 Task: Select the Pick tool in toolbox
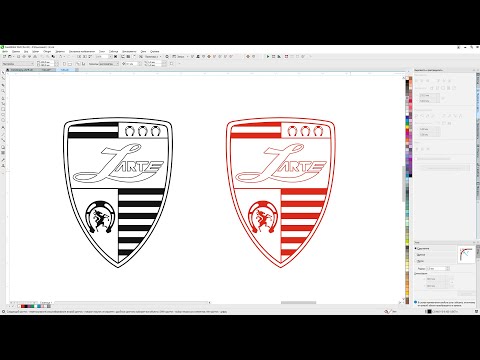click(3, 73)
